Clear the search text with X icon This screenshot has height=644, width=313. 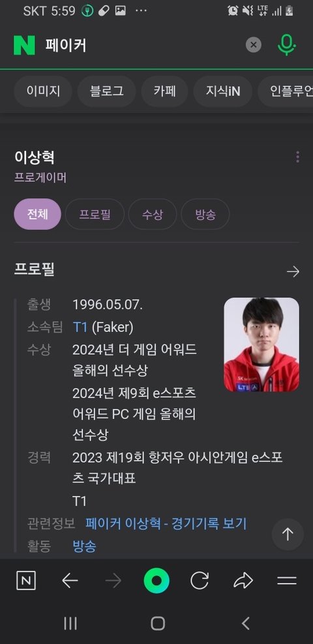pos(254,45)
